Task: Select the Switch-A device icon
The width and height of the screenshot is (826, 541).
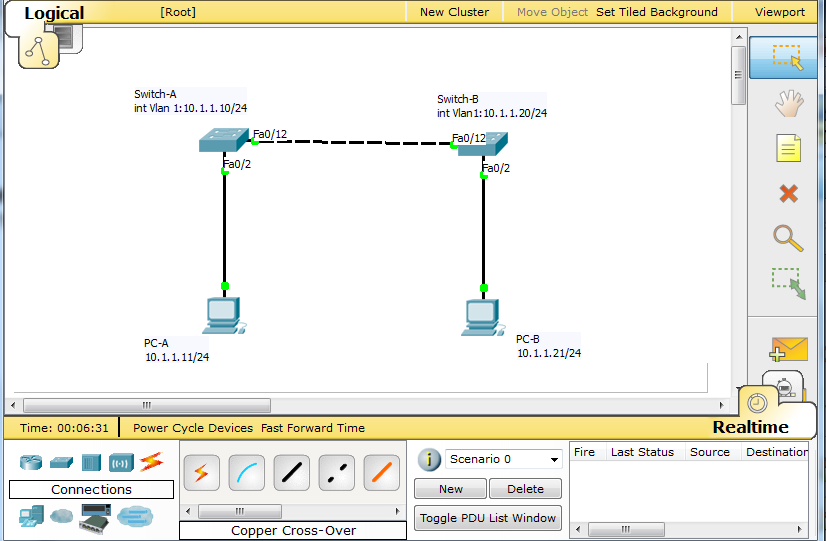Action: (223, 140)
